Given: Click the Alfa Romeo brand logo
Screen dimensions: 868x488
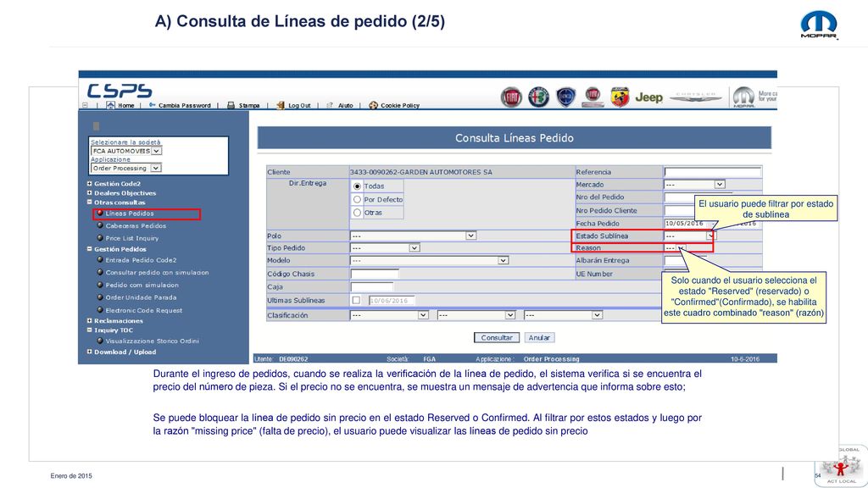Looking at the screenshot, I should coord(538,97).
